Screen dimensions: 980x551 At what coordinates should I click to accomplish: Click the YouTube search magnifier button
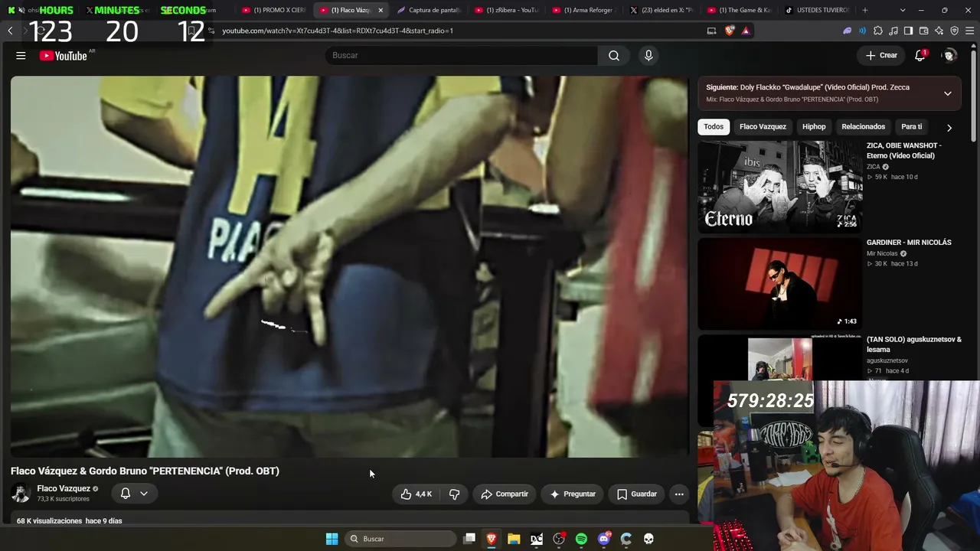(x=614, y=55)
